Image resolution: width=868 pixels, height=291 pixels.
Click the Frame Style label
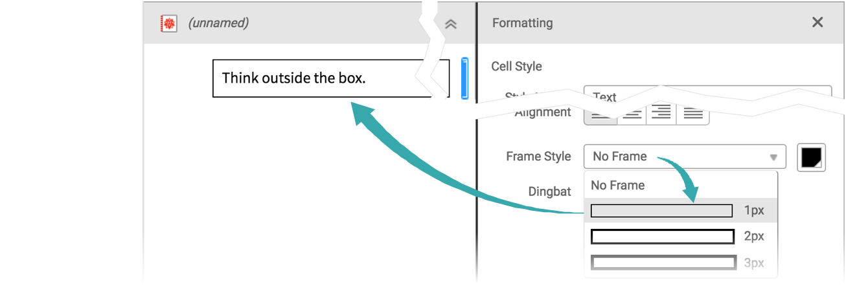tap(538, 156)
